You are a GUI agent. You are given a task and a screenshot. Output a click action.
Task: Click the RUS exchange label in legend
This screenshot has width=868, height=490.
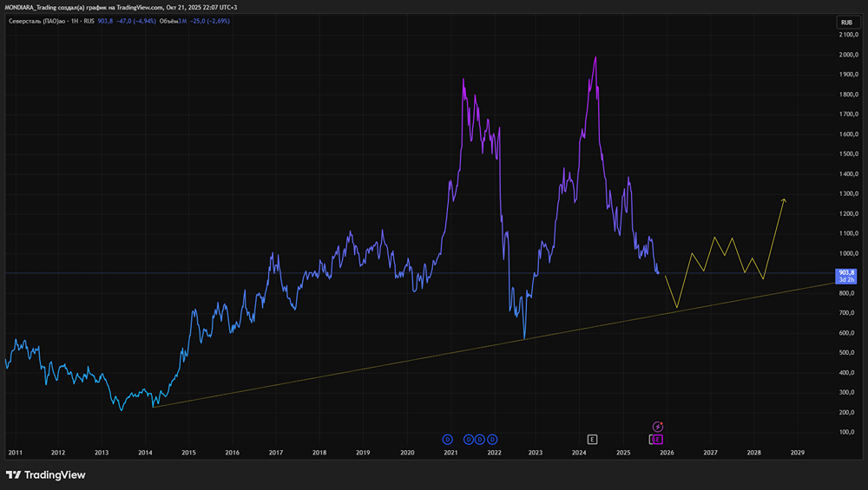click(89, 21)
